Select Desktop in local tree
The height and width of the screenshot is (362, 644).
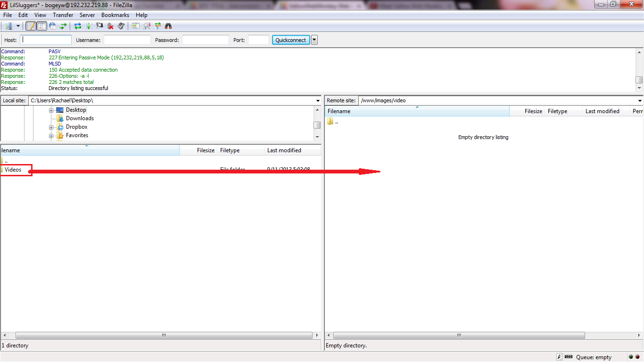[76, 110]
